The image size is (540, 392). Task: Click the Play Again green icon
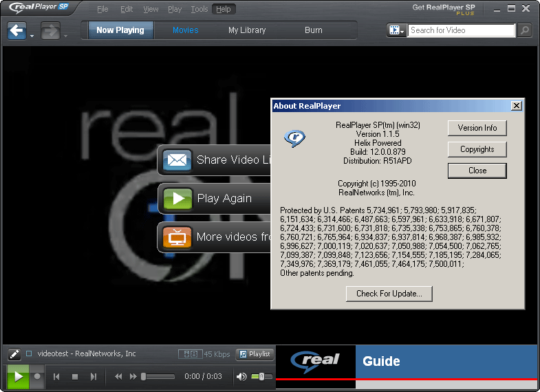tap(177, 199)
